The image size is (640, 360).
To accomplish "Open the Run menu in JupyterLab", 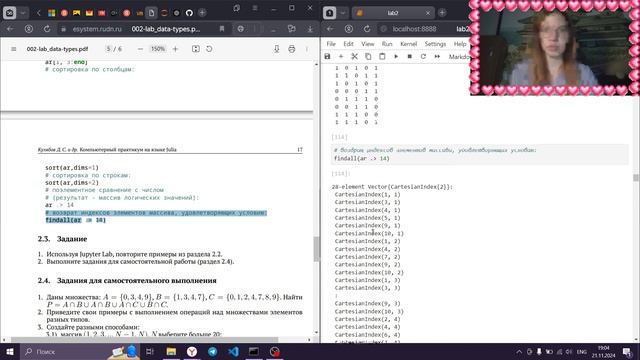I will tap(387, 44).
